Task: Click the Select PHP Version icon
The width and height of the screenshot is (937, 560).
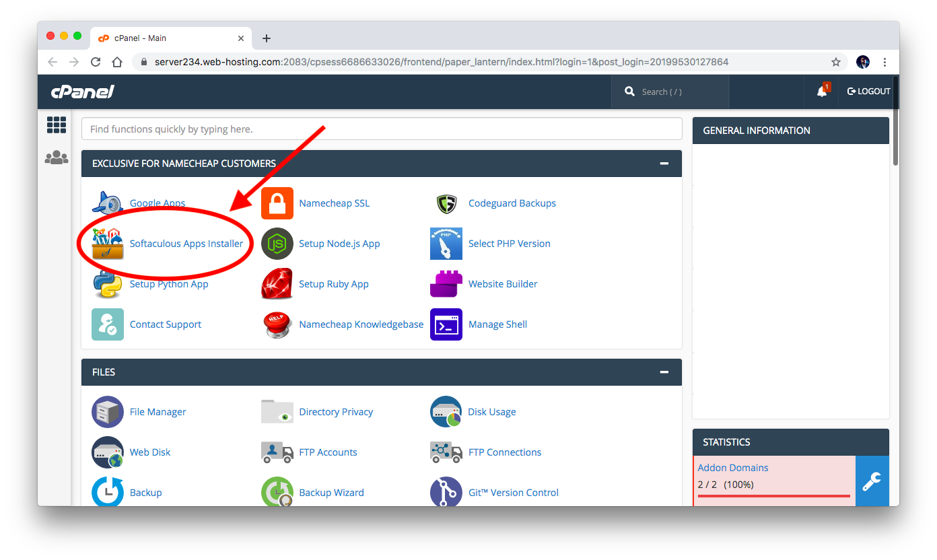Action: tap(446, 244)
